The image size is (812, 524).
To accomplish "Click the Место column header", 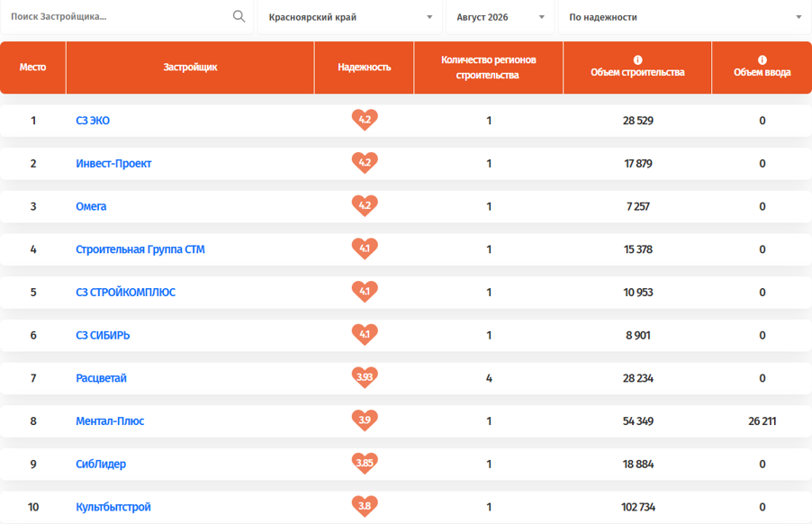I will [32, 68].
